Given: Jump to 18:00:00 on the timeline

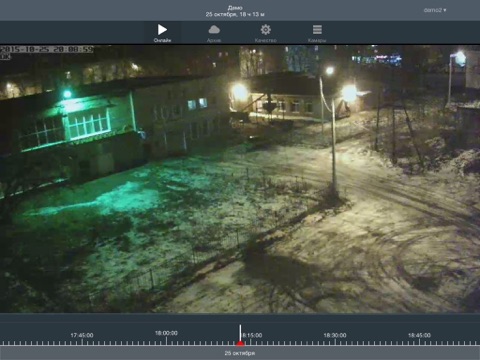Looking at the screenshot, I should [166, 333].
